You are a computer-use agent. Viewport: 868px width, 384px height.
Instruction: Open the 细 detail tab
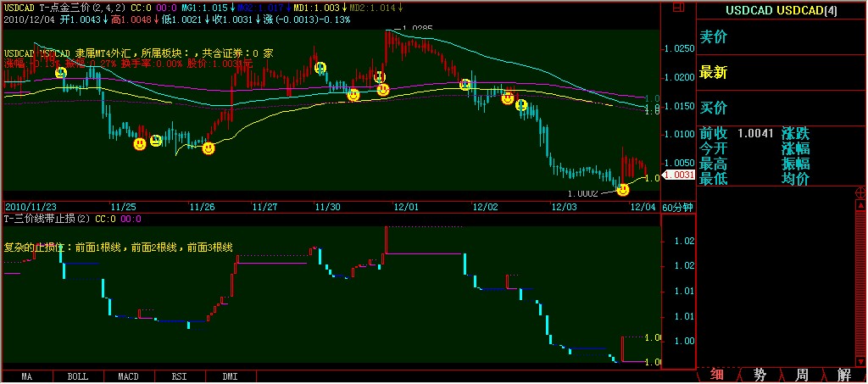coord(717,376)
